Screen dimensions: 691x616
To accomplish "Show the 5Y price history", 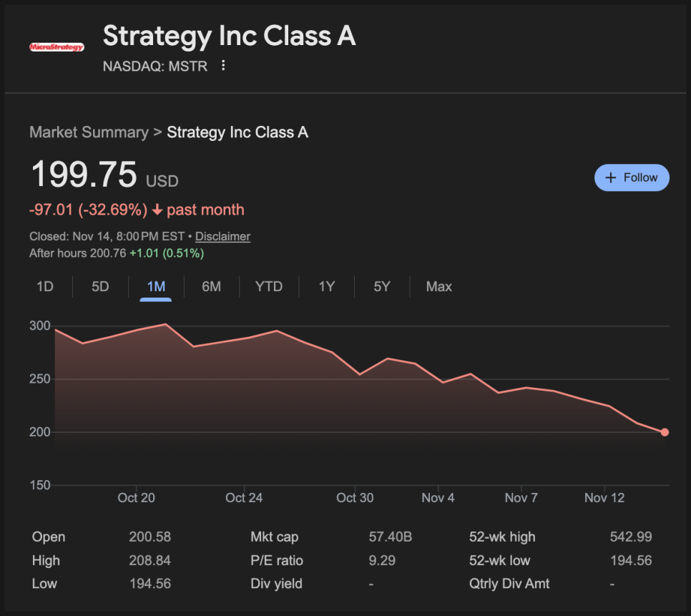I will coord(382,287).
